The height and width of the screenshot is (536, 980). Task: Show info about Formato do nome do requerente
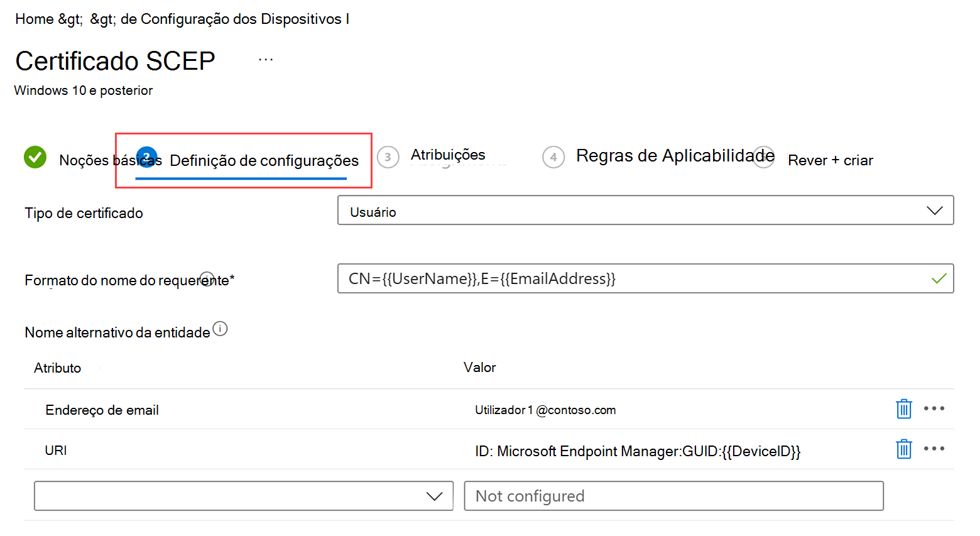tap(207, 279)
